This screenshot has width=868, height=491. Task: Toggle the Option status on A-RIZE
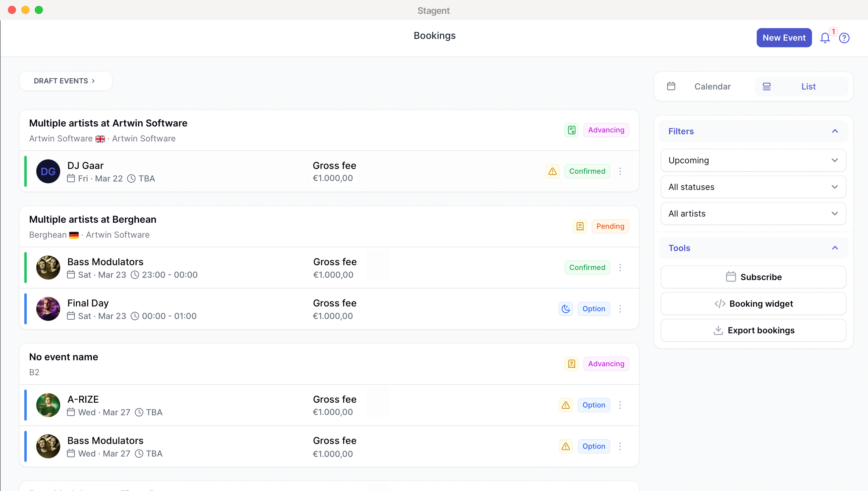(x=594, y=405)
